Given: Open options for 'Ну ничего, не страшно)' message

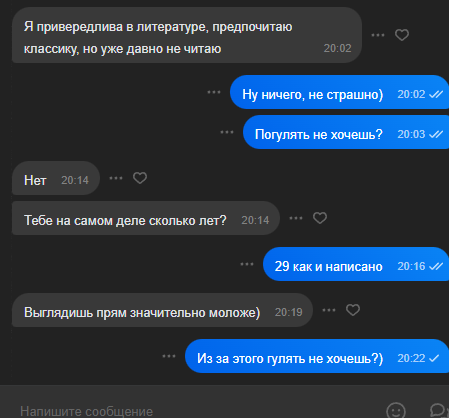Looking at the screenshot, I should pyautogui.click(x=214, y=92).
